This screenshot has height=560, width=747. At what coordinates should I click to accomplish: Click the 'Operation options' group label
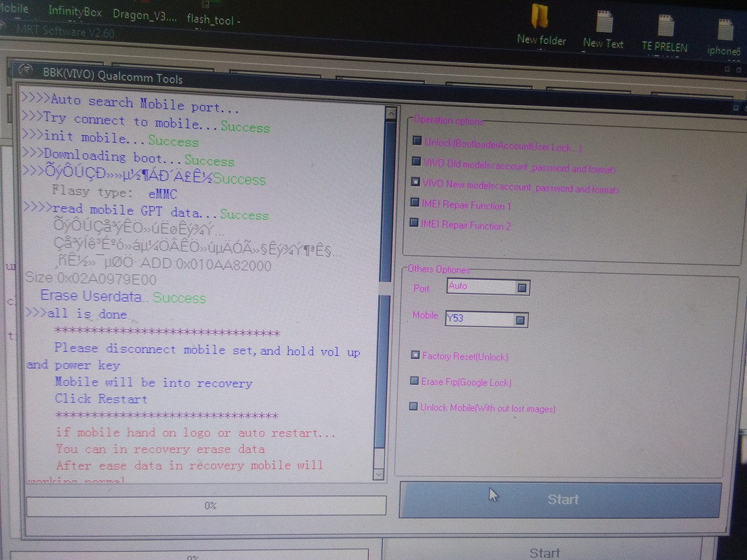click(448, 120)
